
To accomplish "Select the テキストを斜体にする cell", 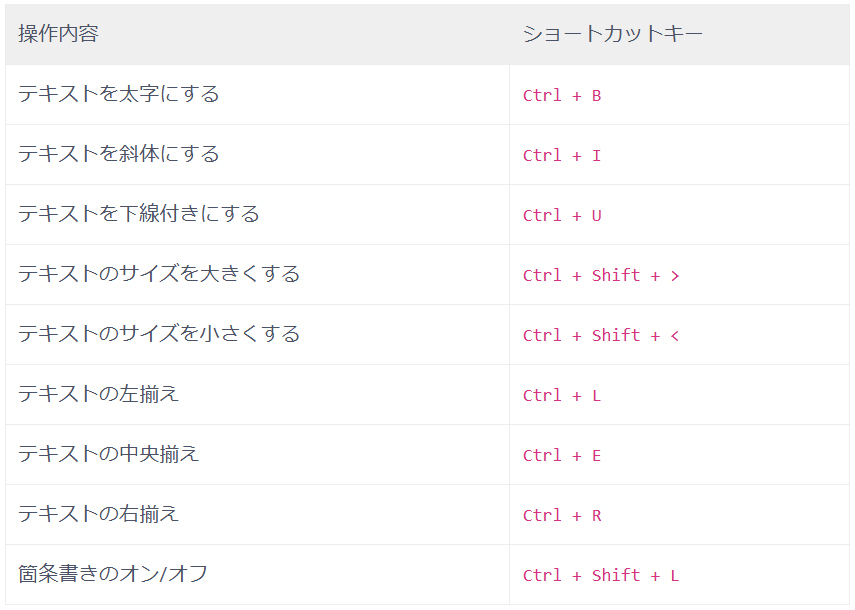I will pyautogui.click(x=119, y=154).
